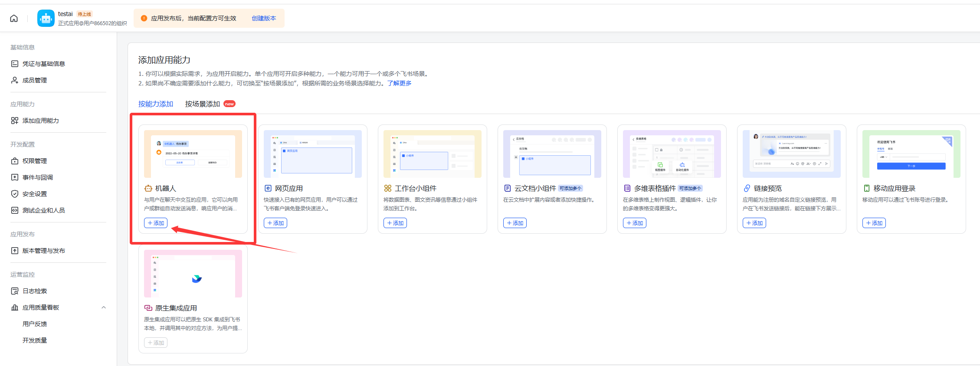
Task: Click the 安全设置 shield icon
Action: pos(15,194)
